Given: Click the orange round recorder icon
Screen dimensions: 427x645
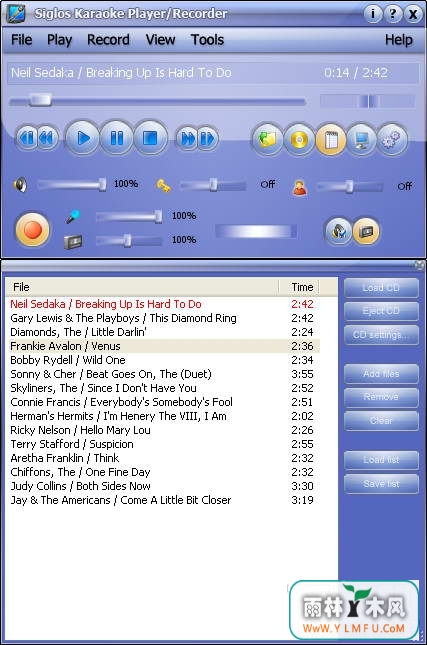Looking at the screenshot, I should (x=366, y=232).
